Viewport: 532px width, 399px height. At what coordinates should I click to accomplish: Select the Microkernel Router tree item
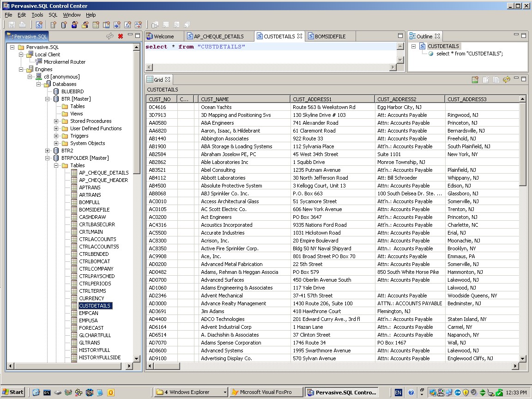coord(65,62)
